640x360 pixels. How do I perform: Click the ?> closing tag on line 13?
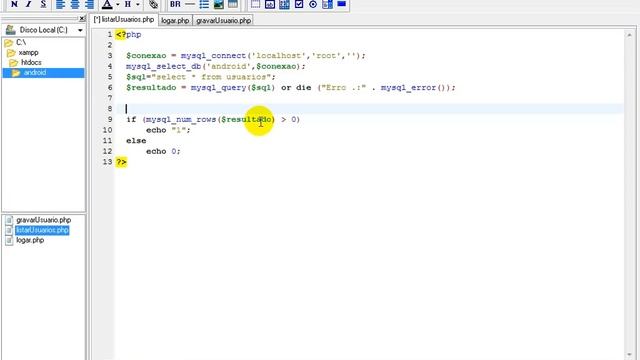point(121,162)
